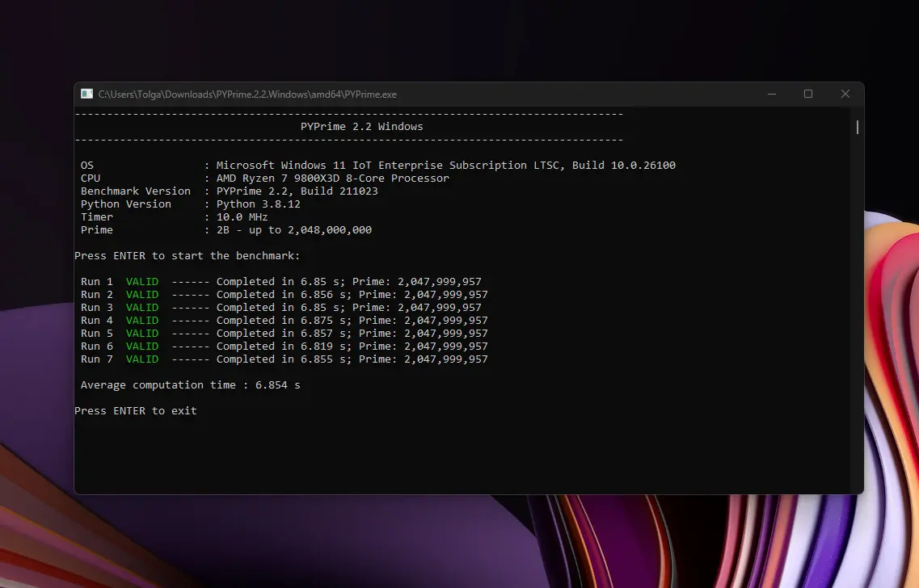
Task: Click the green VALID label on Run 1
Action: tap(142, 282)
